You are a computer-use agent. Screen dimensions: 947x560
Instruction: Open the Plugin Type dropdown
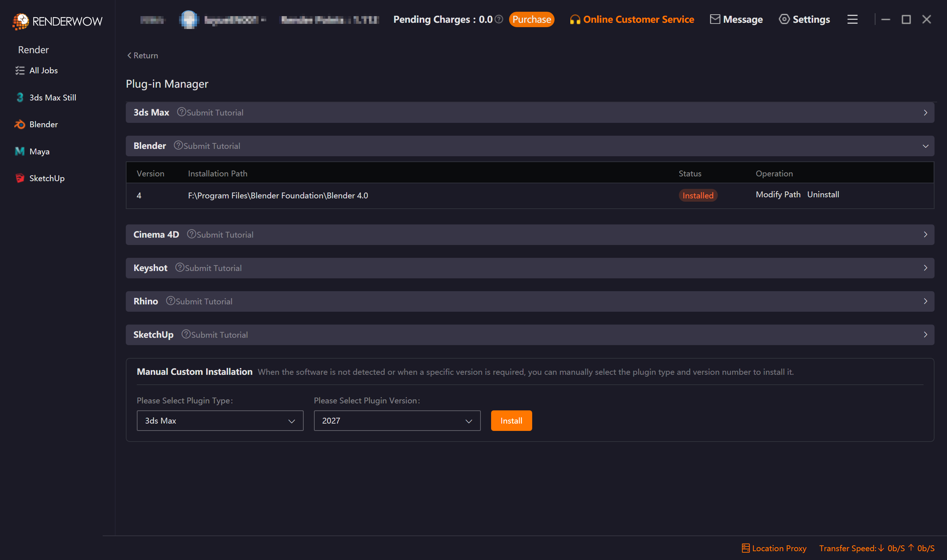pos(220,420)
